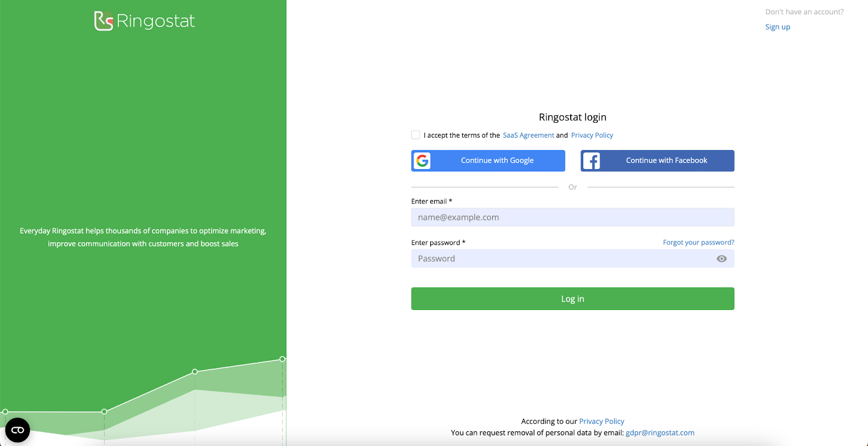Click the Ringostat logo in the green panel
The height and width of the screenshot is (446, 868).
click(144, 21)
